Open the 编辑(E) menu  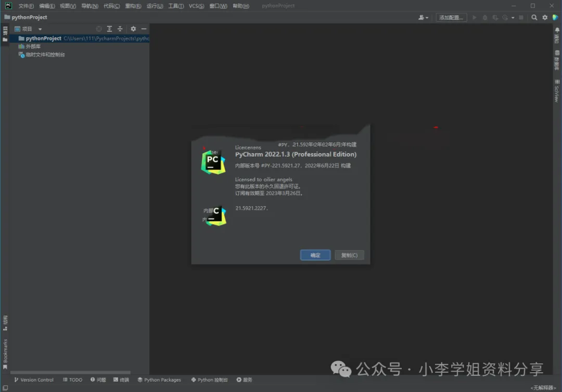click(47, 6)
